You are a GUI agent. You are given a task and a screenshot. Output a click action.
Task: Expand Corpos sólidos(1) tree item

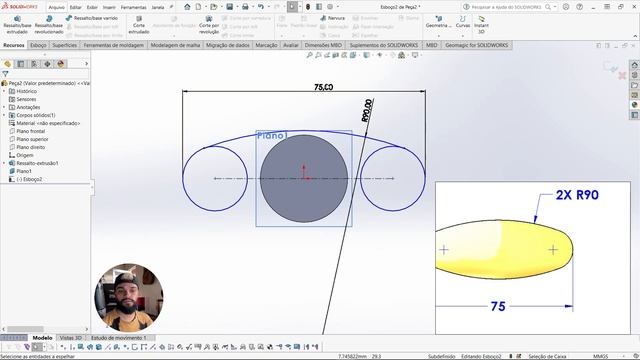4,115
